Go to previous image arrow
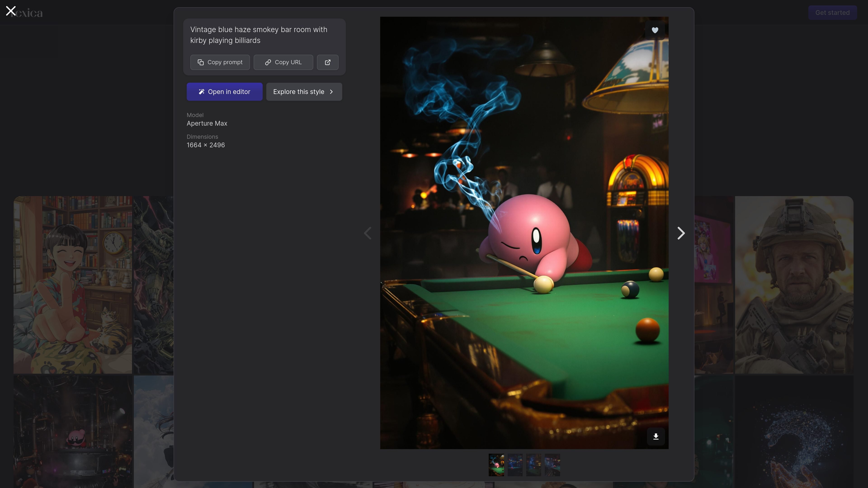The height and width of the screenshot is (488, 868). [368, 233]
